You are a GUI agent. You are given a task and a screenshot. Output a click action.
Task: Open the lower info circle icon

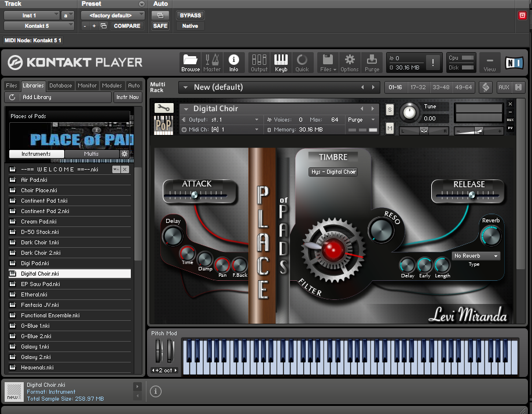156,391
